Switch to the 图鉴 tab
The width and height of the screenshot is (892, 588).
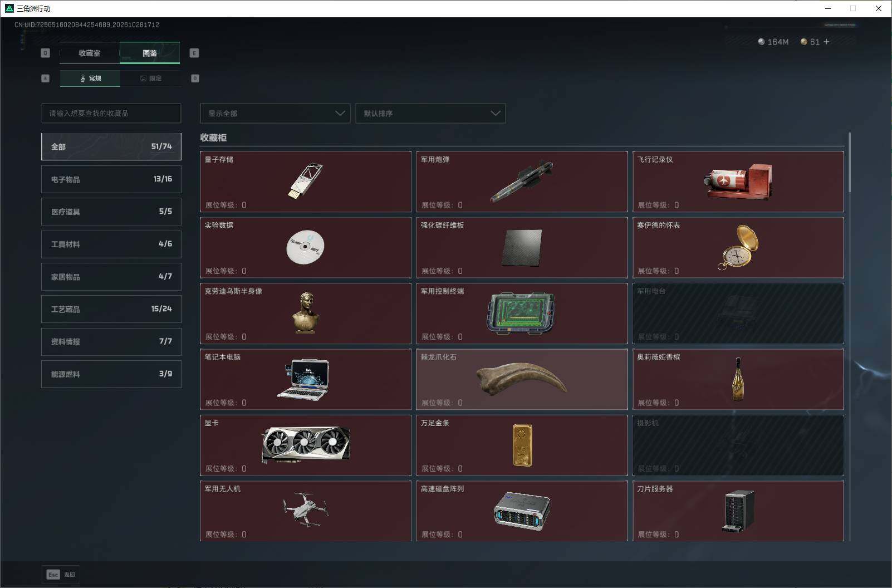pyautogui.click(x=150, y=53)
